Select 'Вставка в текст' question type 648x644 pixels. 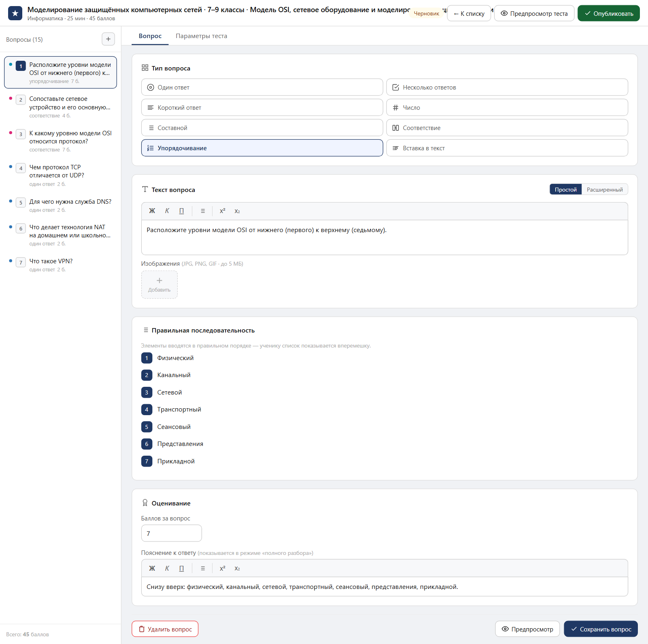pyautogui.click(x=507, y=148)
